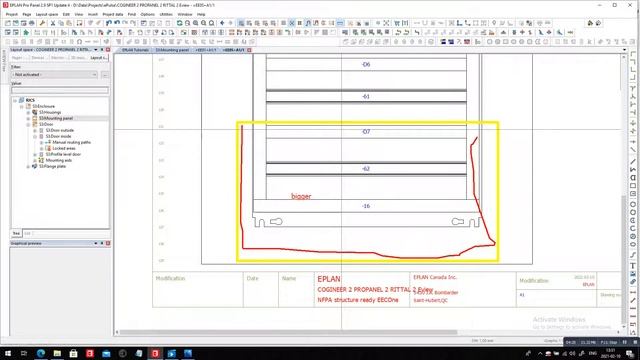
Task: Open the Insert menu
Action: (93, 14)
